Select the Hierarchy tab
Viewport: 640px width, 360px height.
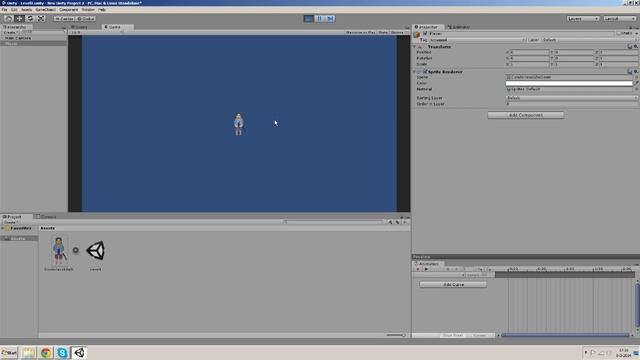coord(16,27)
